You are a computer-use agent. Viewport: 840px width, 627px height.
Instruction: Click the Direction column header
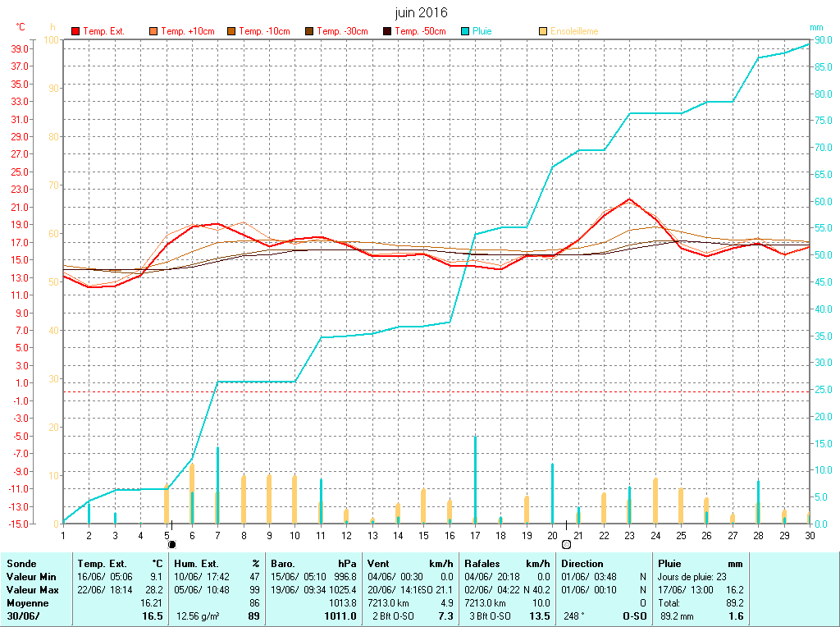582,564
